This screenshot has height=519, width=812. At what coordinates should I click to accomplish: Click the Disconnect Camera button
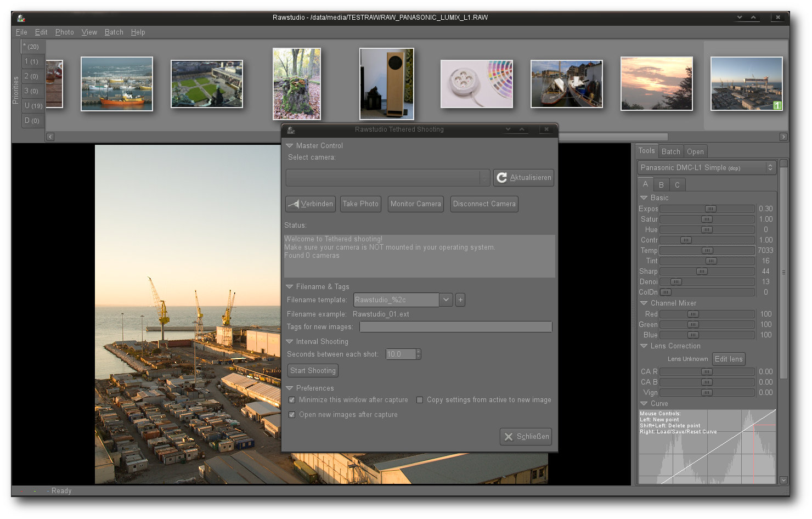(484, 204)
